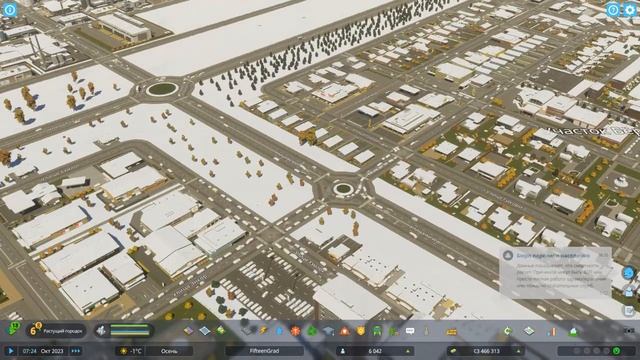The image size is (640, 360).
Task: Click the green house icon in toolbar
Action: click(573, 331)
